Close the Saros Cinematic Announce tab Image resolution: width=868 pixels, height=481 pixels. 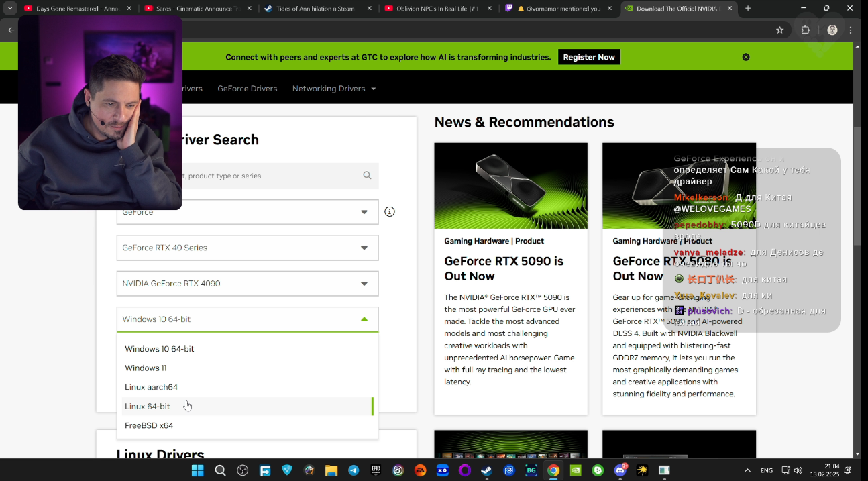(250, 9)
